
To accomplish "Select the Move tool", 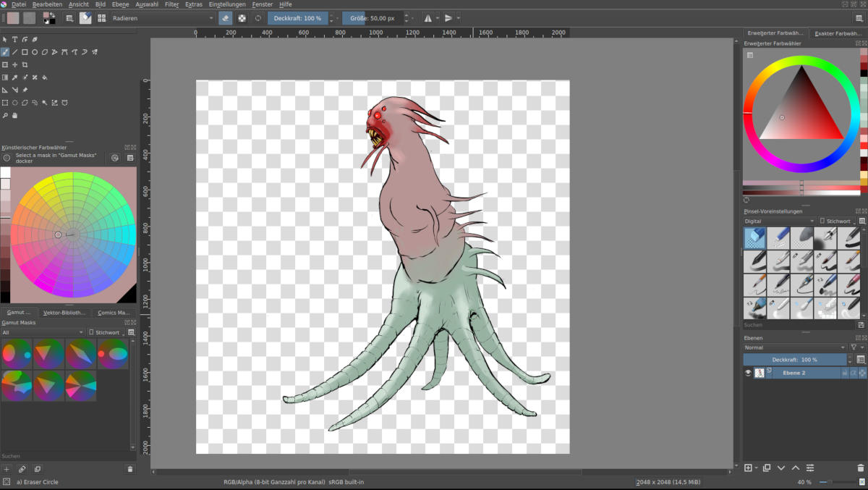I will [x=14, y=65].
